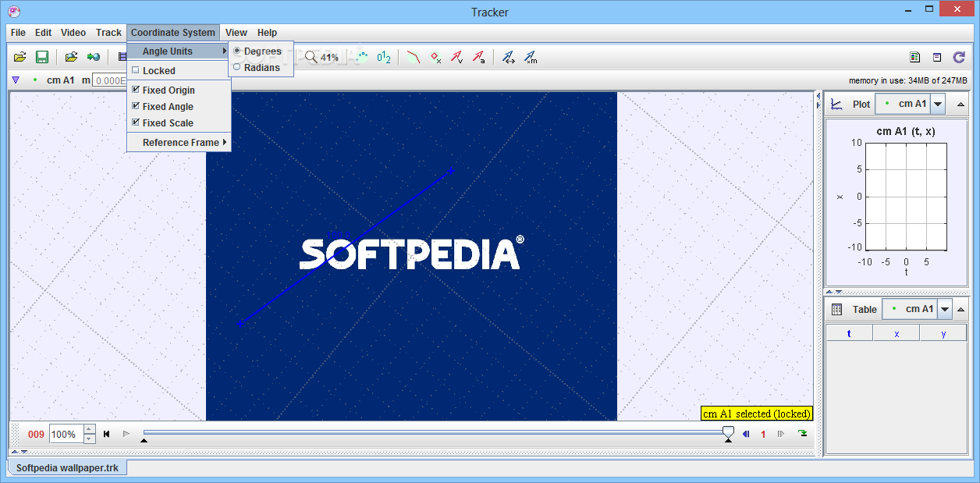Toggle the stretch vectors icon

click(509, 57)
